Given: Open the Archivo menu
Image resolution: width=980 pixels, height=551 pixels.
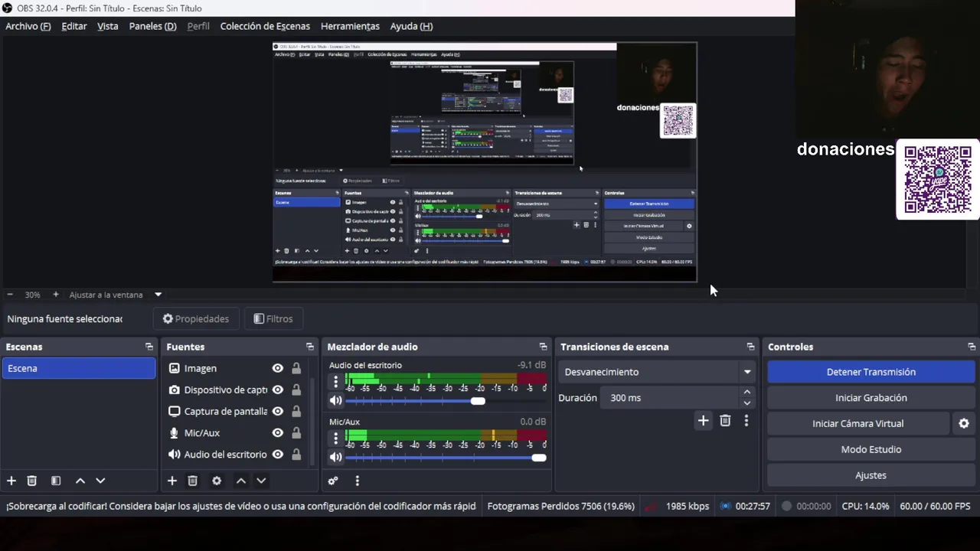Looking at the screenshot, I should point(28,26).
